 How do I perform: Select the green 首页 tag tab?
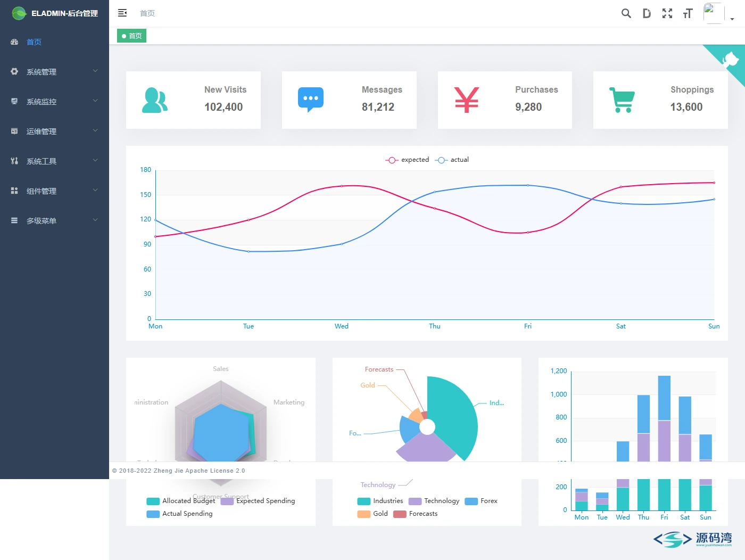tap(131, 36)
